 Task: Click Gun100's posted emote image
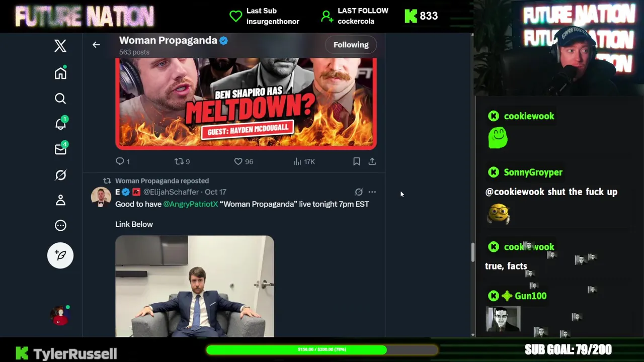coord(503,319)
